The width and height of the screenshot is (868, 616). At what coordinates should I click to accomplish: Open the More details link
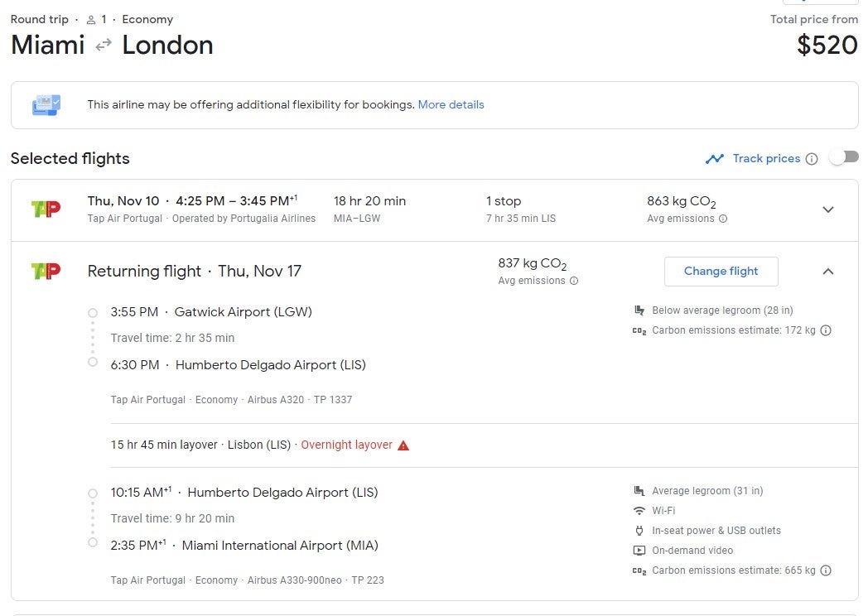click(x=451, y=105)
